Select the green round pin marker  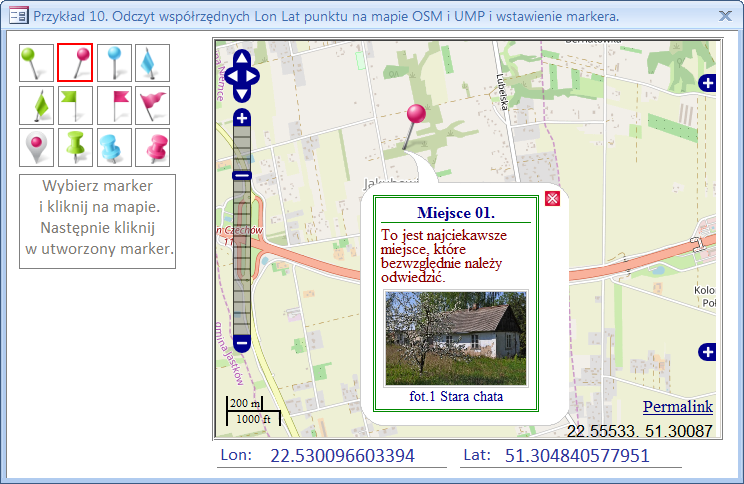[x=36, y=63]
